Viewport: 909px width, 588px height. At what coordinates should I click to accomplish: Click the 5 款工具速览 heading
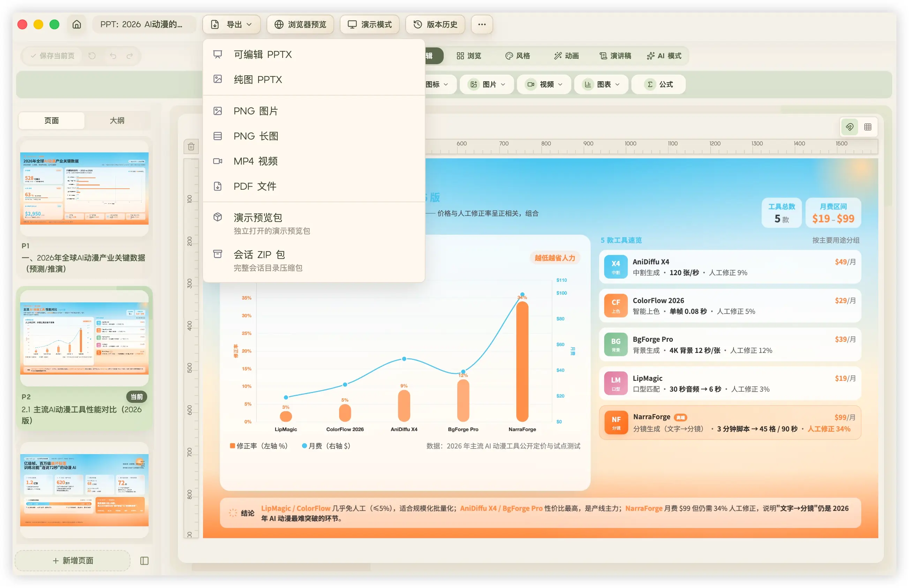[621, 240]
